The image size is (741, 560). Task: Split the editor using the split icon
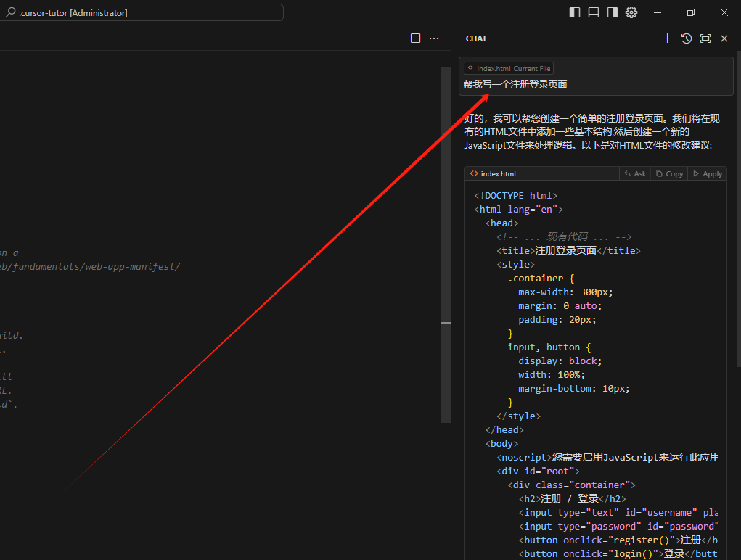coord(414,38)
